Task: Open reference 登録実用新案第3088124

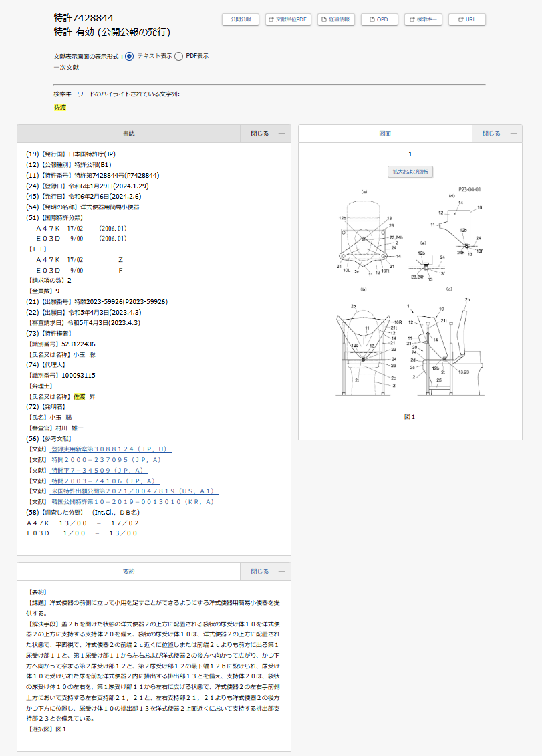Action: (x=110, y=449)
